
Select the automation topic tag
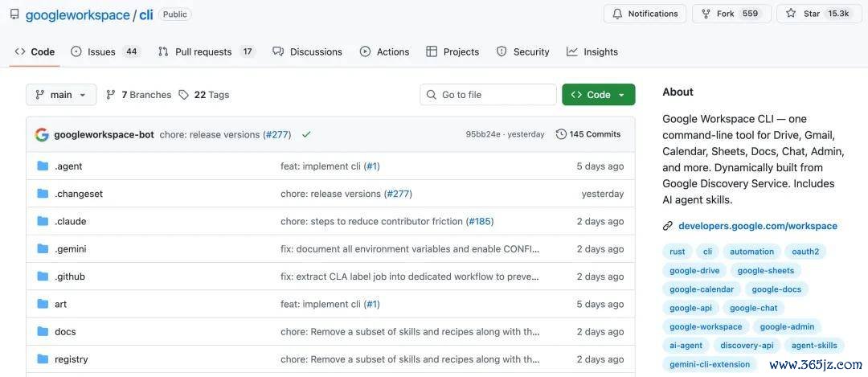[751, 252]
